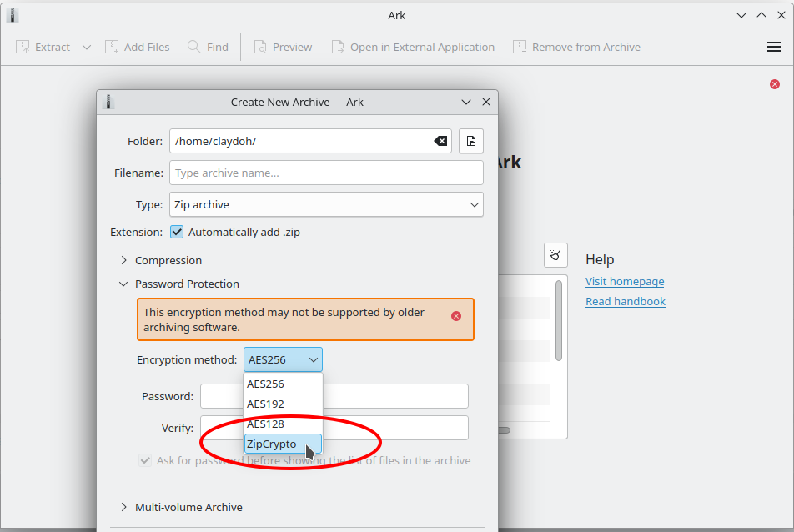Screen dimensions: 794x532
Task: Pick AES128 in the encryption dropdown list
Action: click(266, 424)
